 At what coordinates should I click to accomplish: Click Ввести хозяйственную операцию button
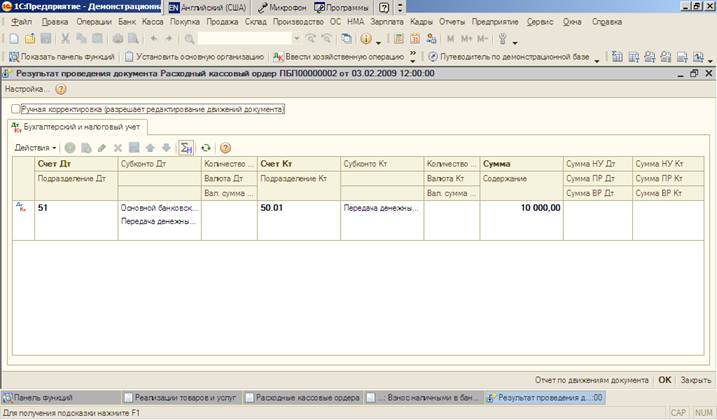coord(339,57)
